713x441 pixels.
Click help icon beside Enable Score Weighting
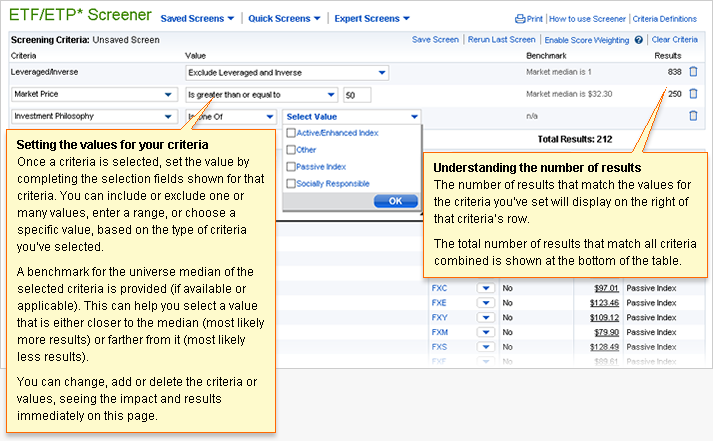pos(638,40)
